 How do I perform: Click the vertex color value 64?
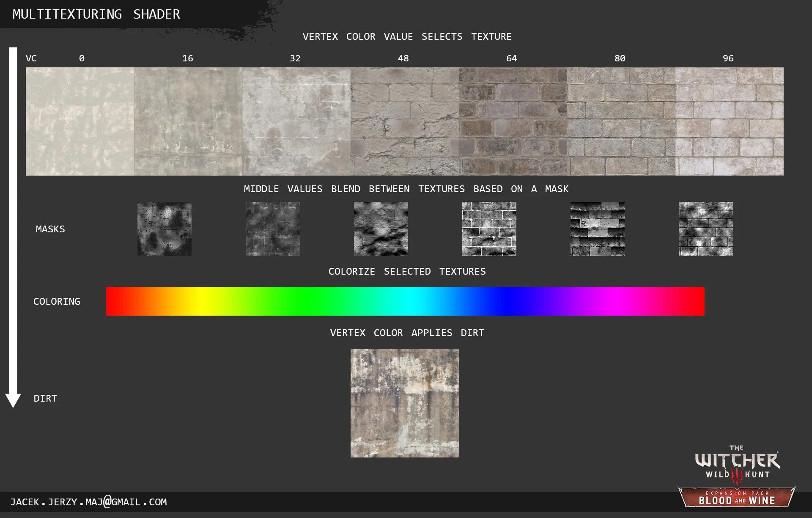512,58
